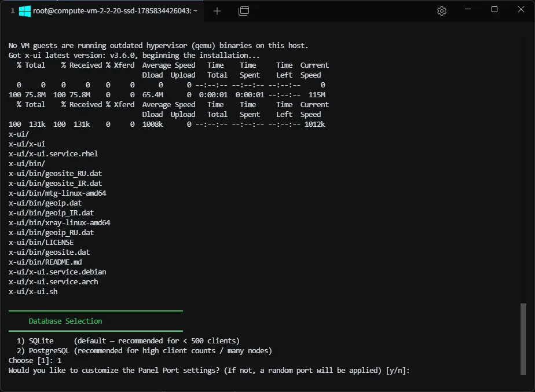Close the terminal window

521,9
